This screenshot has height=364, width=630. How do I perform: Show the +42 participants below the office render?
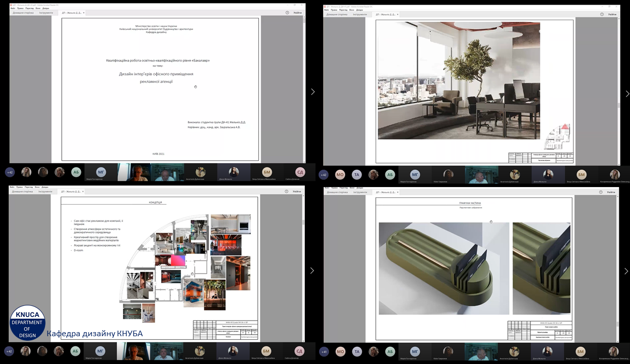324,174
